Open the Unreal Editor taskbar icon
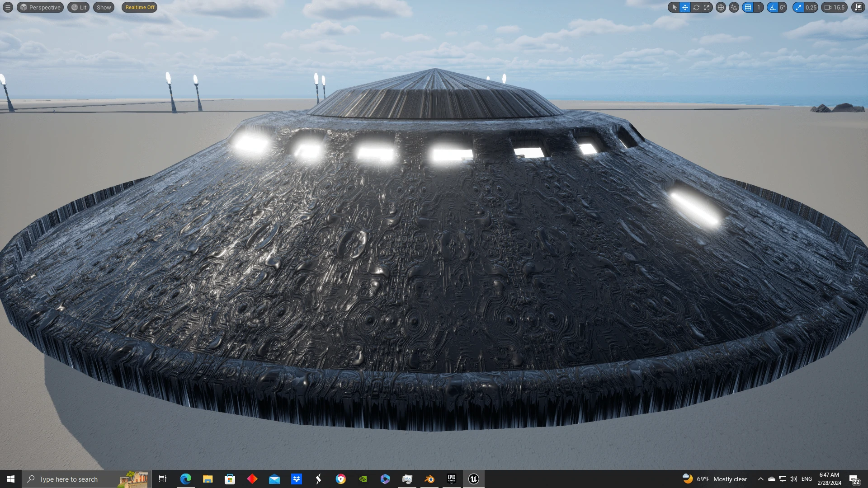The height and width of the screenshot is (488, 868). (473, 479)
